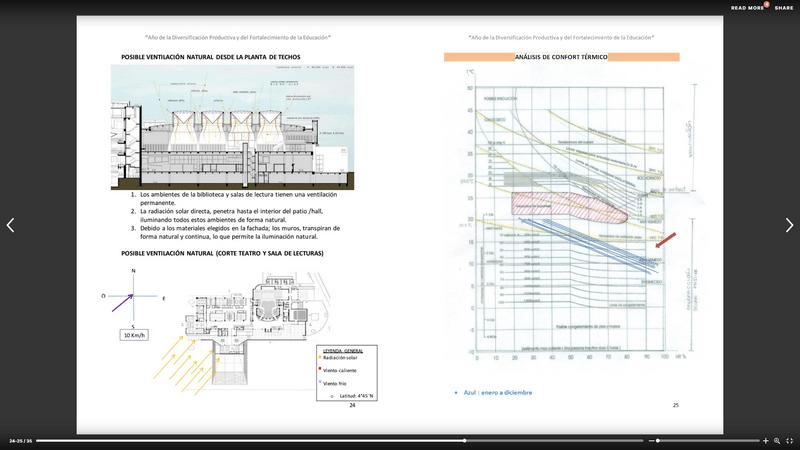This screenshot has height=450, width=800.
Task: Click the building section drawing image
Action: (233, 127)
